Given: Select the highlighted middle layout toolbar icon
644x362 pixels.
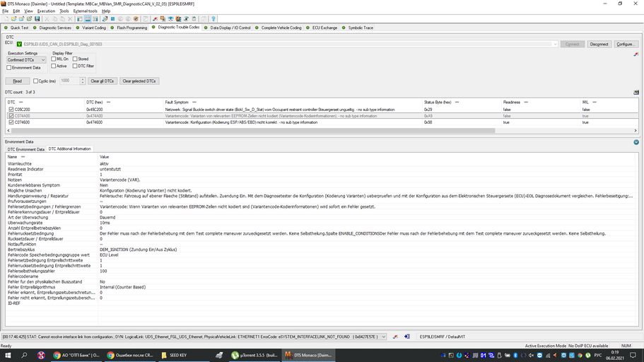Looking at the screenshot, I should click(88, 19).
